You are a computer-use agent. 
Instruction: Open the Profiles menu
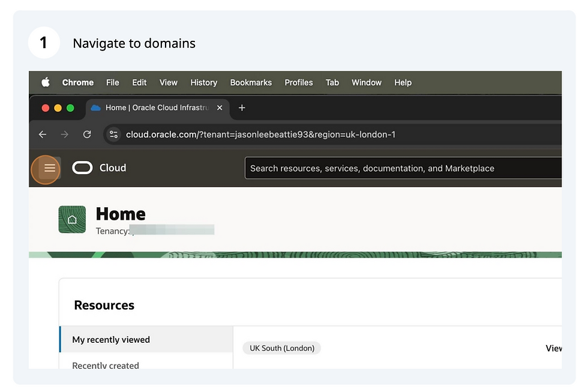[x=299, y=82]
